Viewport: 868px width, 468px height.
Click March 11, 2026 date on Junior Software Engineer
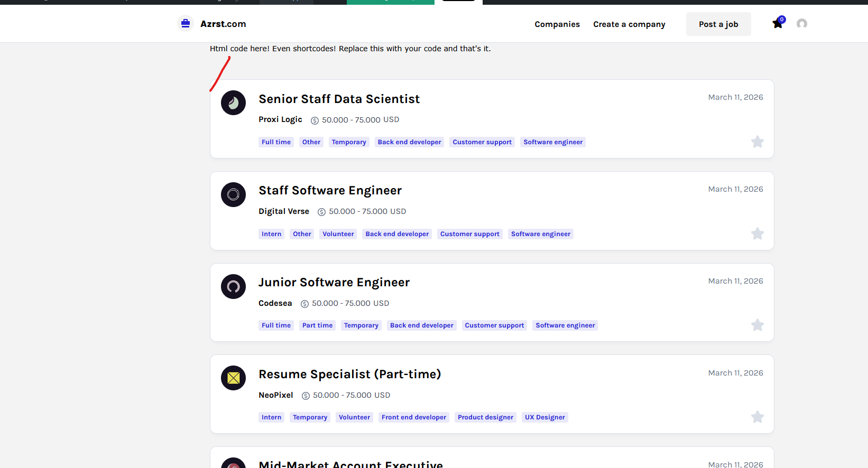[735, 281]
